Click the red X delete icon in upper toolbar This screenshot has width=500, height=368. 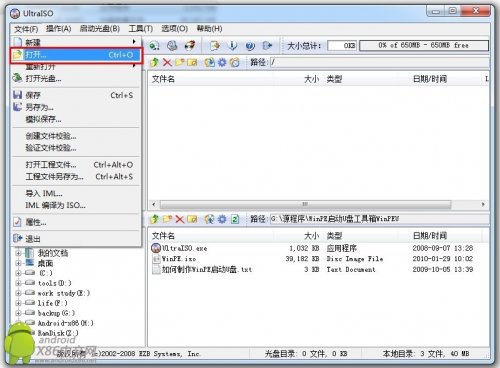(x=167, y=62)
